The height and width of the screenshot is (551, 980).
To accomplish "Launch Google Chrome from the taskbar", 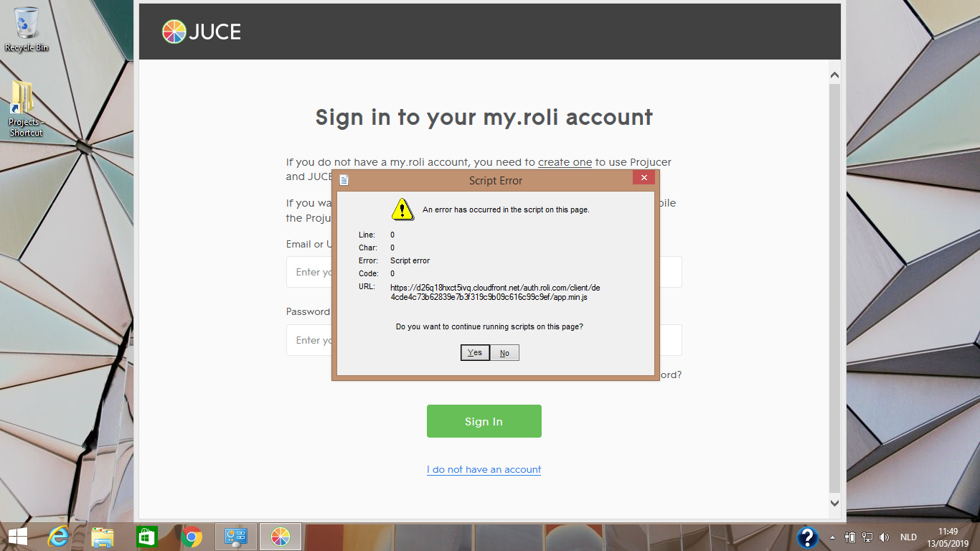I will point(192,537).
